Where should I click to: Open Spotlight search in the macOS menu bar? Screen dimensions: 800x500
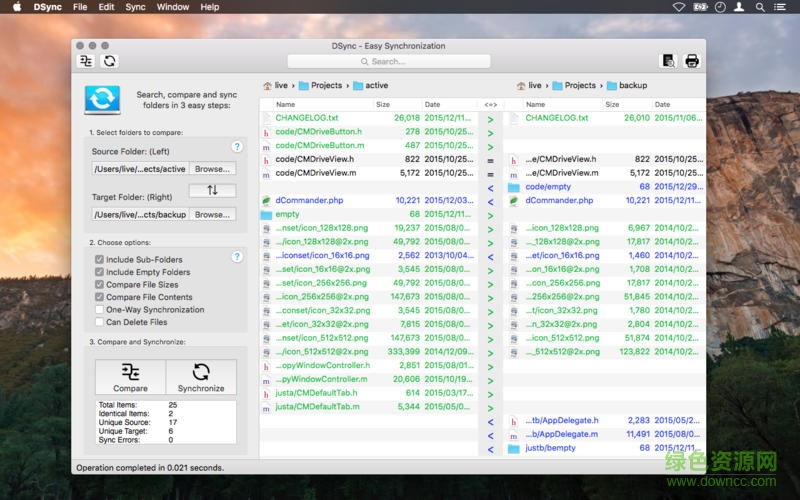point(761,7)
